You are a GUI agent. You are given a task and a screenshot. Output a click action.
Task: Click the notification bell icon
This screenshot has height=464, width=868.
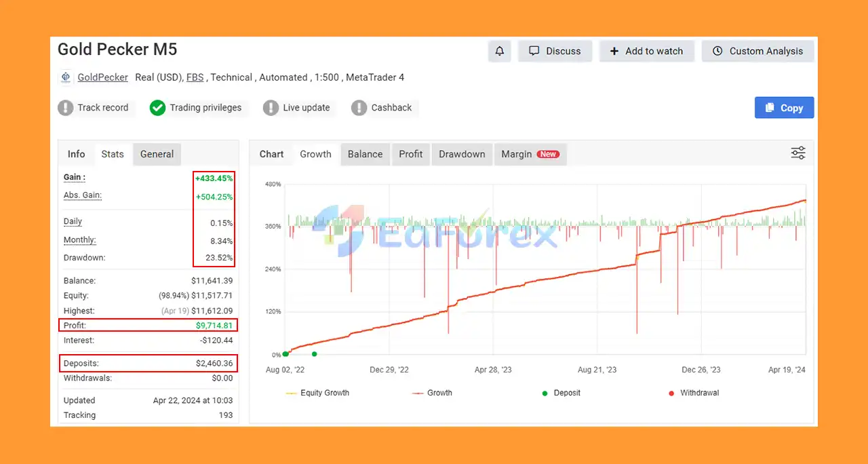500,51
